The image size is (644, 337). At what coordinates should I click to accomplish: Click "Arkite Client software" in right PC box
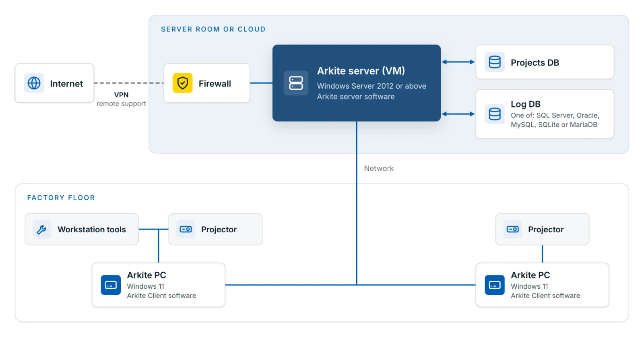point(545,296)
